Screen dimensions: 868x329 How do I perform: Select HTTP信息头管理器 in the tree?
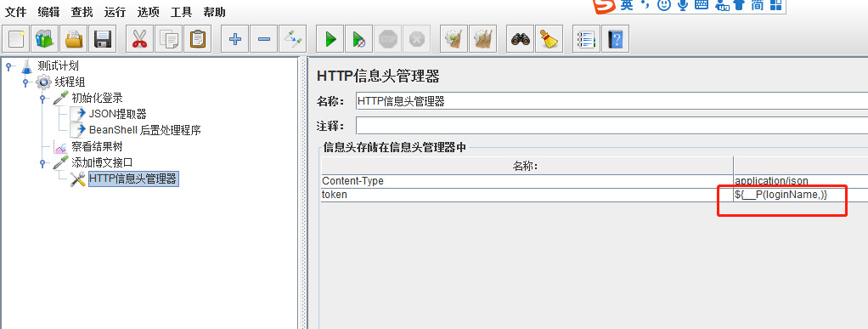pos(132,179)
